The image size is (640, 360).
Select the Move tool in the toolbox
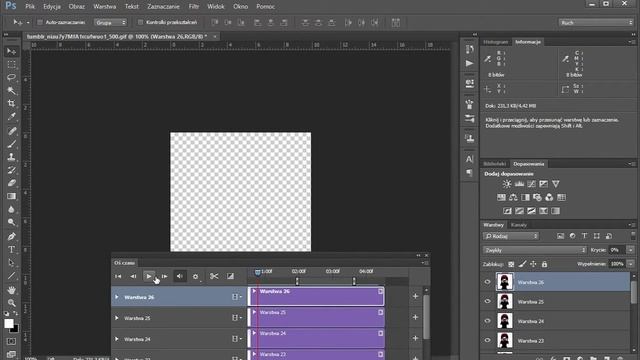(11, 51)
